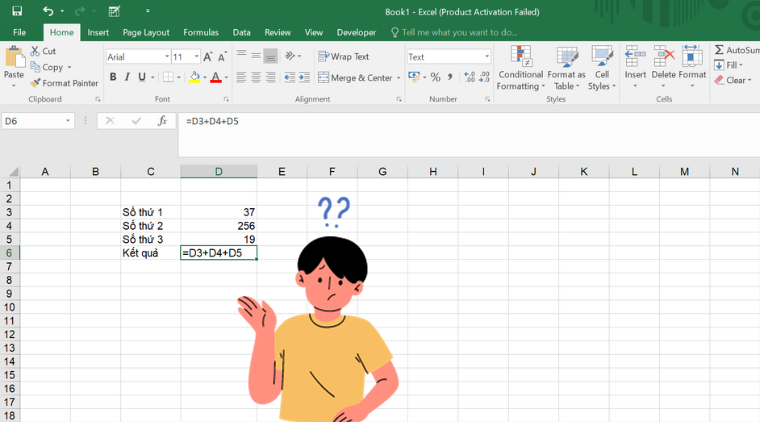This screenshot has width=760, height=422.
Task: Go to the Formulas tab
Action: tap(201, 32)
